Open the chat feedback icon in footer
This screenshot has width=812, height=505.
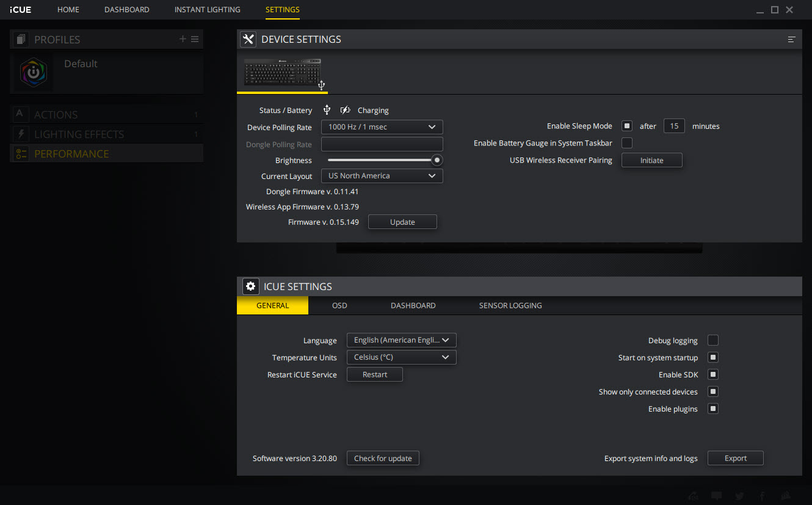717,496
